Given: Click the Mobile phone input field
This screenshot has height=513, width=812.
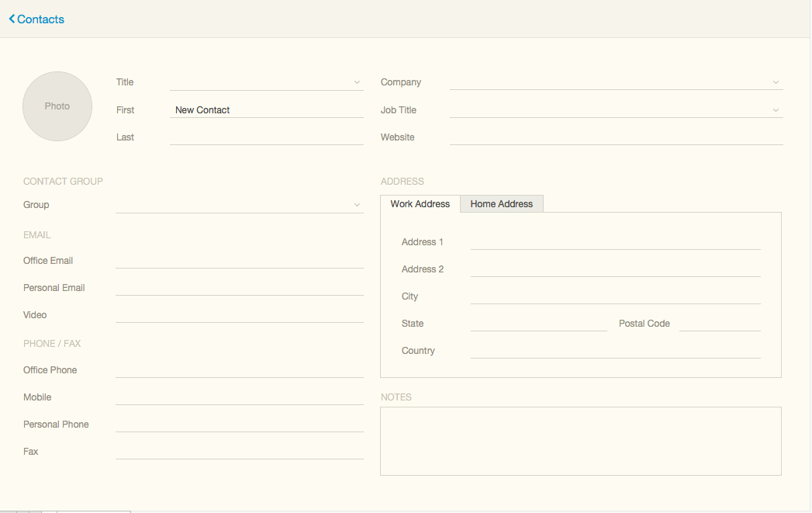Looking at the screenshot, I should pos(239,397).
